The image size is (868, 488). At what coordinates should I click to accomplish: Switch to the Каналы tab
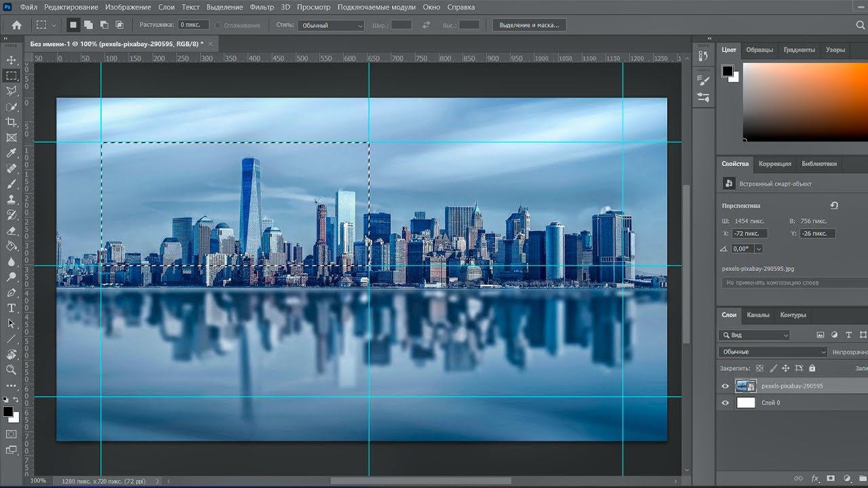coord(757,315)
